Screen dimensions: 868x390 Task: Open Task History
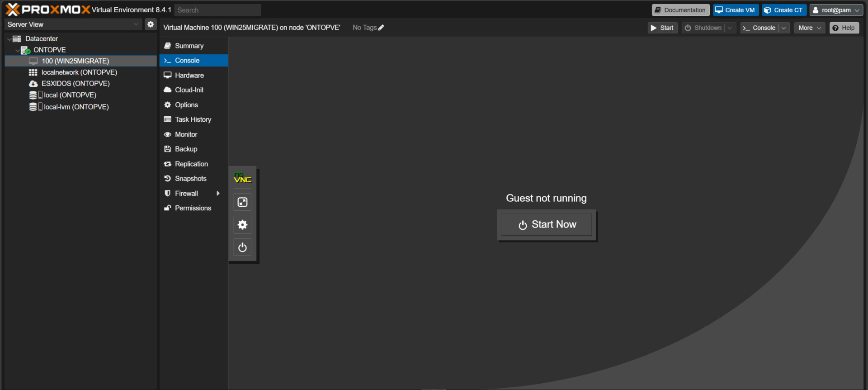[x=193, y=119]
